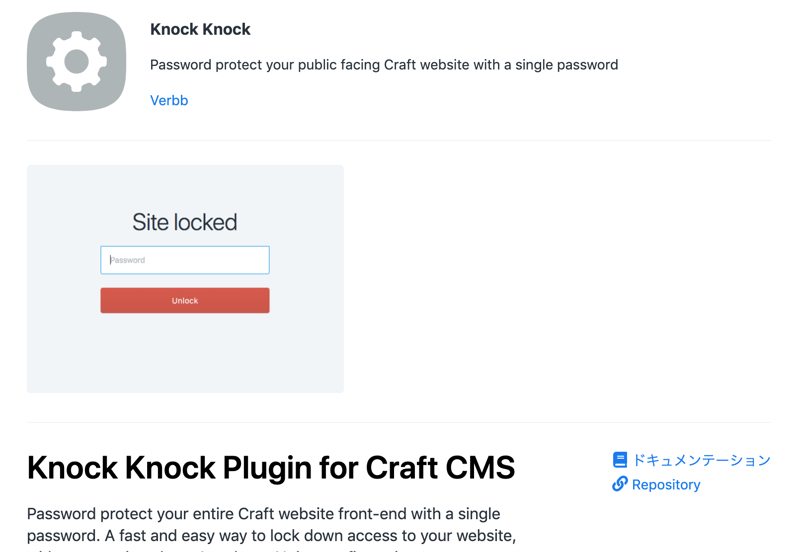Open the ドキュメンテーション link
The image size is (800, 552).
point(701,460)
